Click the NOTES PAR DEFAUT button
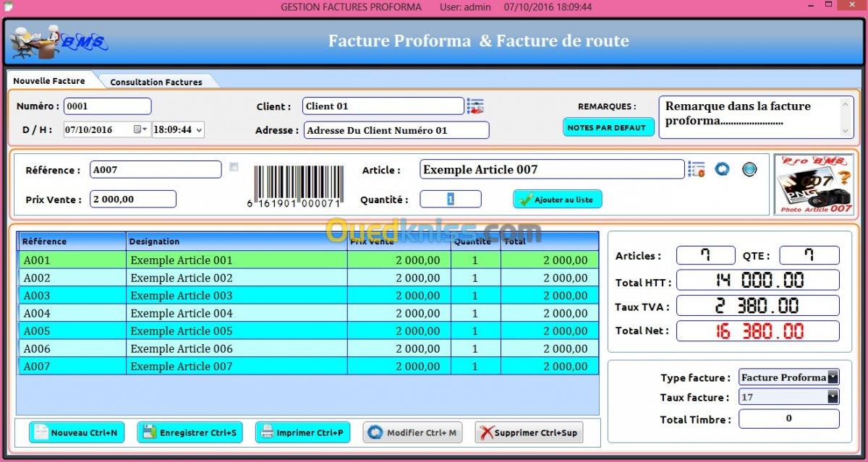This screenshot has height=462, width=868. [608, 127]
